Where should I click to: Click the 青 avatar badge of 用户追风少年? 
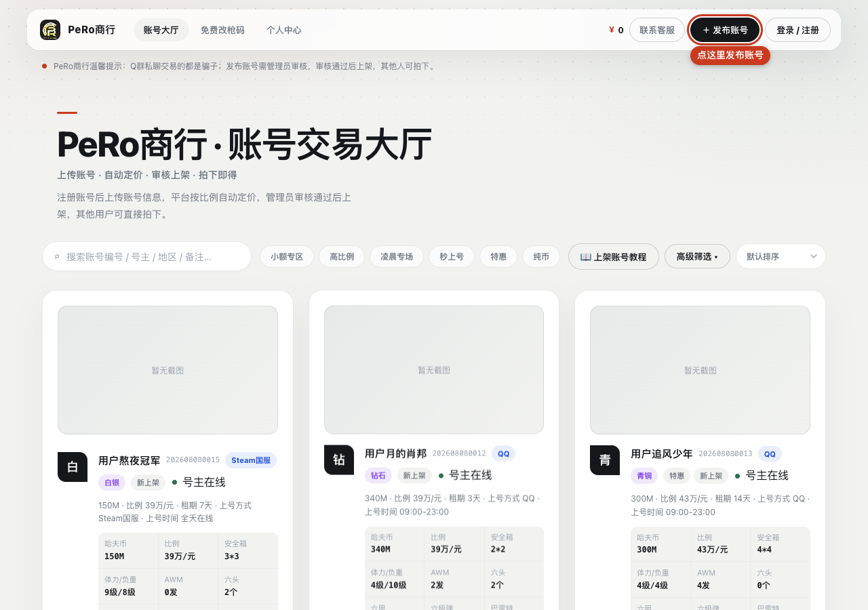click(x=605, y=460)
